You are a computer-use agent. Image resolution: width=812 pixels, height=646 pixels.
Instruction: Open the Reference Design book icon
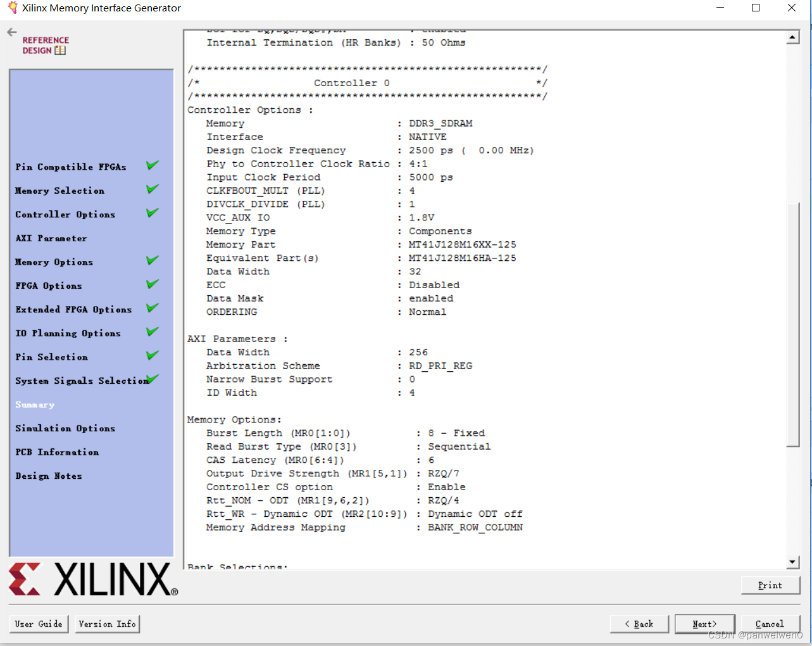click(60, 51)
